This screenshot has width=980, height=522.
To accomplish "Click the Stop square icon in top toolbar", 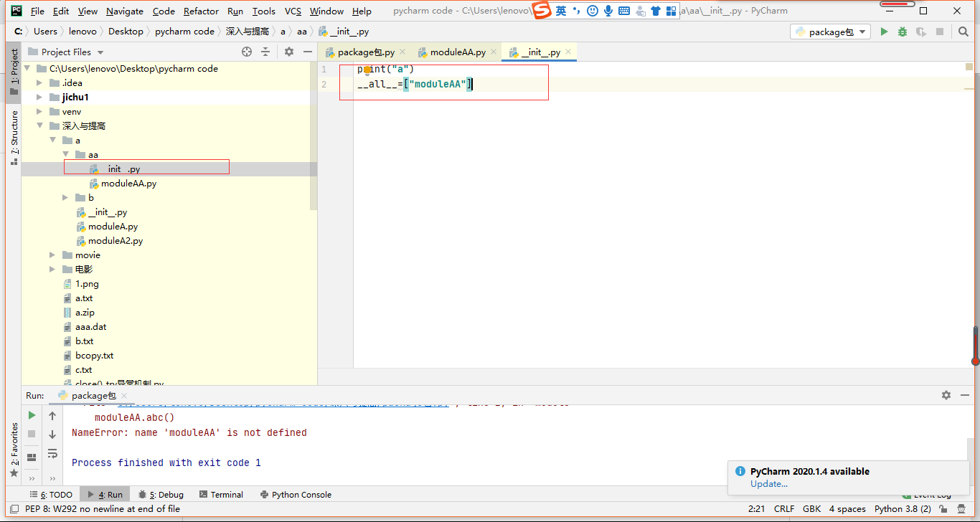I will tap(939, 32).
